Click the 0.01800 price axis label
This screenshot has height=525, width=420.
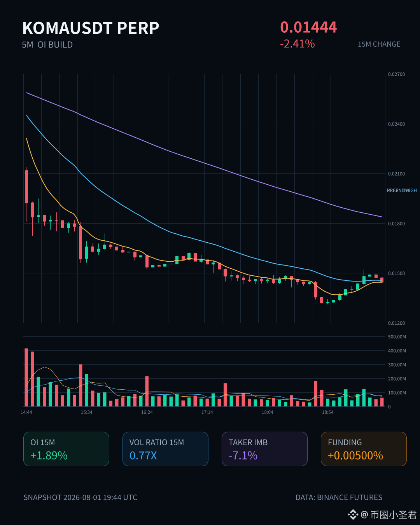coord(396,224)
